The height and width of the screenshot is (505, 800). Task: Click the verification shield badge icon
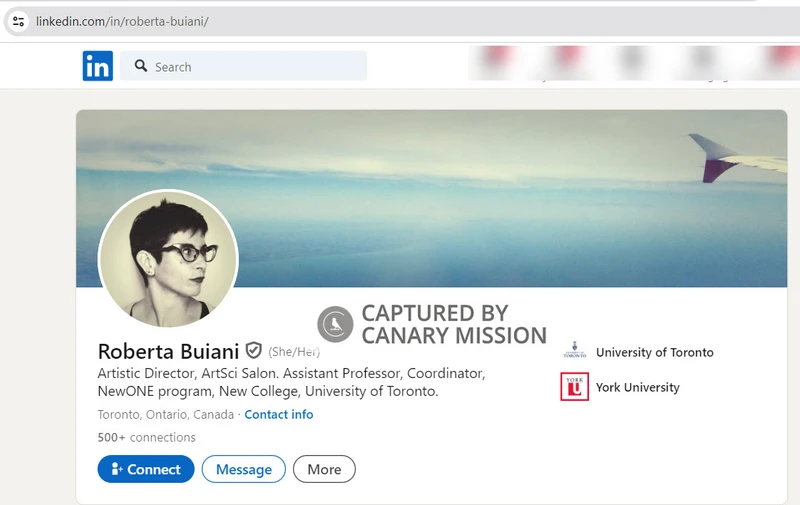point(254,350)
